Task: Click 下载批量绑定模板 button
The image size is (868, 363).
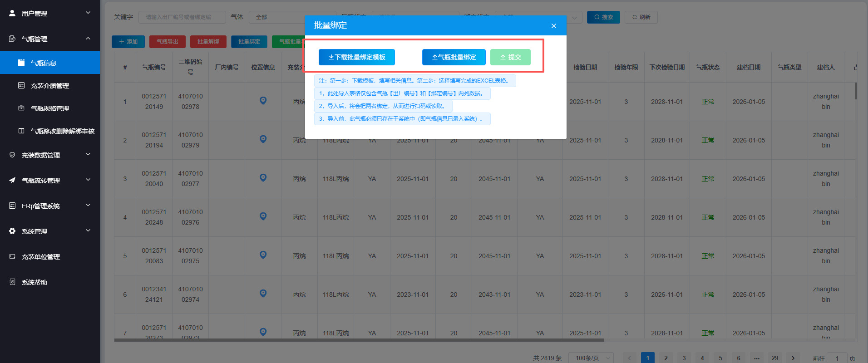Action: [x=356, y=57]
